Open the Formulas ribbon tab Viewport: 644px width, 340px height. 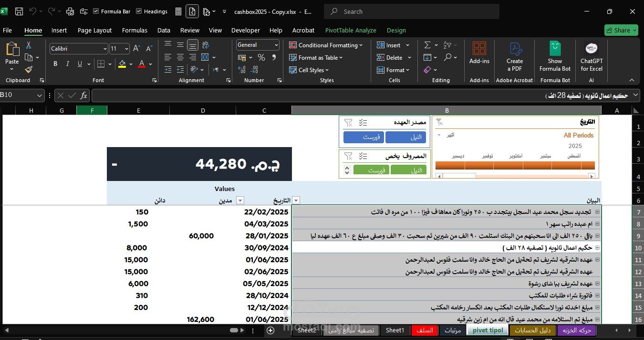pyautogui.click(x=135, y=30)
